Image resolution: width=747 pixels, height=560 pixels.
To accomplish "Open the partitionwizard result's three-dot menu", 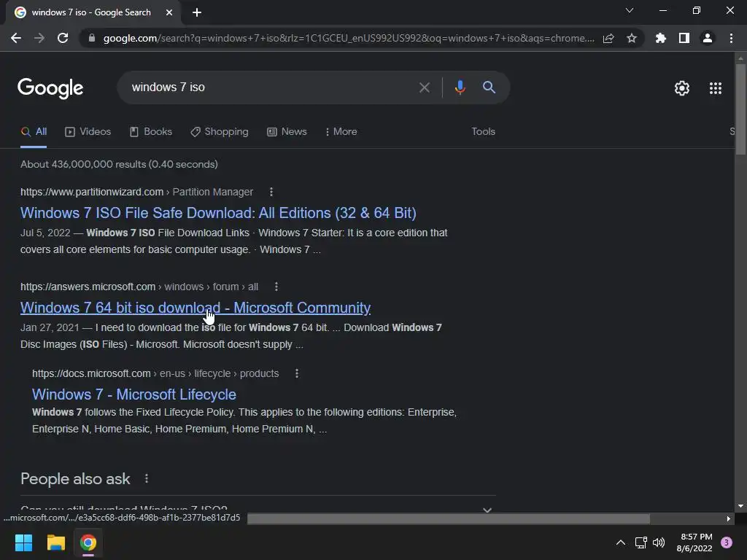I will (x=271, y=192).
